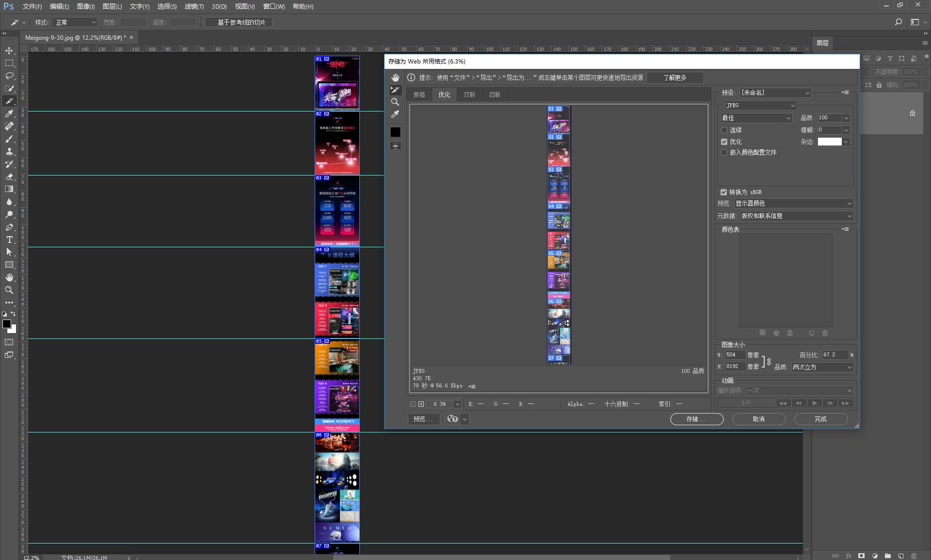Select the Eyedropper tool in the dialog
The image size is (931, 560).
[395, 113]
